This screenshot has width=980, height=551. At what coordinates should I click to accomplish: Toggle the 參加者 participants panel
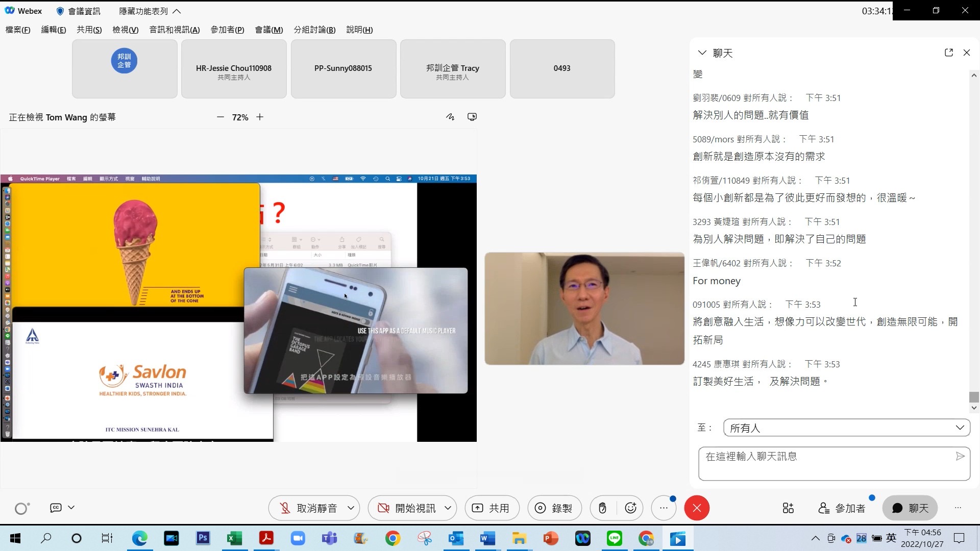842,508
